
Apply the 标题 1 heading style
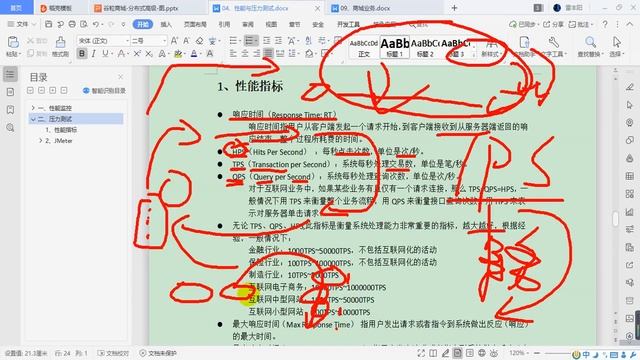click(395, 47)
